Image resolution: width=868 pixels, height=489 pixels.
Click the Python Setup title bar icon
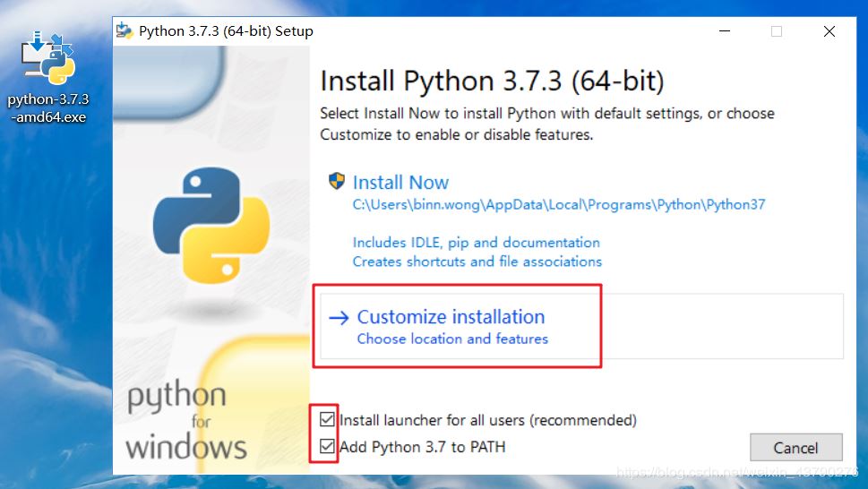click(x=125, y=31)
